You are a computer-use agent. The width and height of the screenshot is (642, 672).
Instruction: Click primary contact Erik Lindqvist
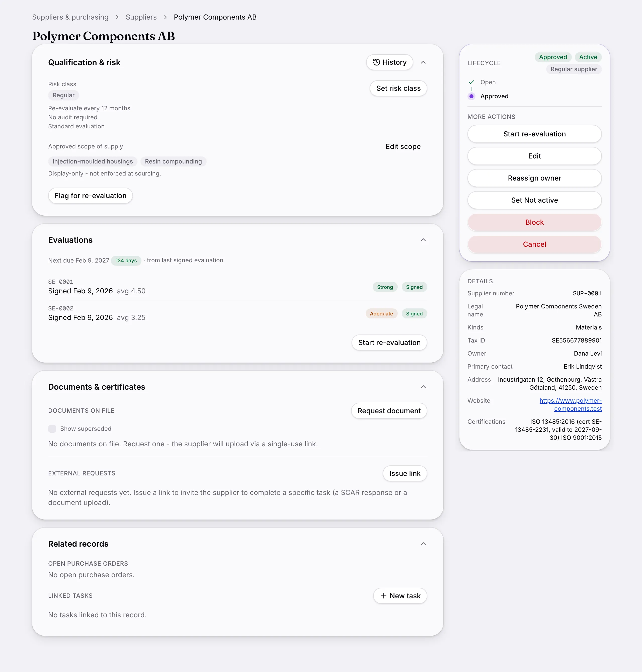click(x=583, y=366)
